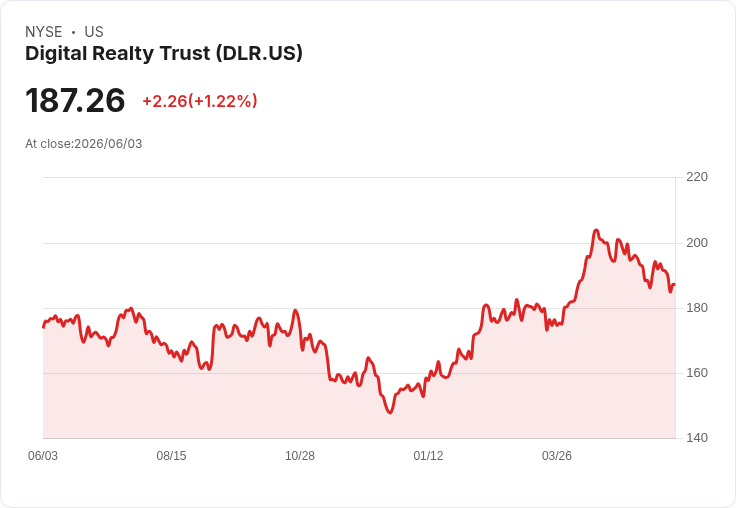
Task: Click the +2.26(+1.22%) price change
Action: tap(200, 101)
